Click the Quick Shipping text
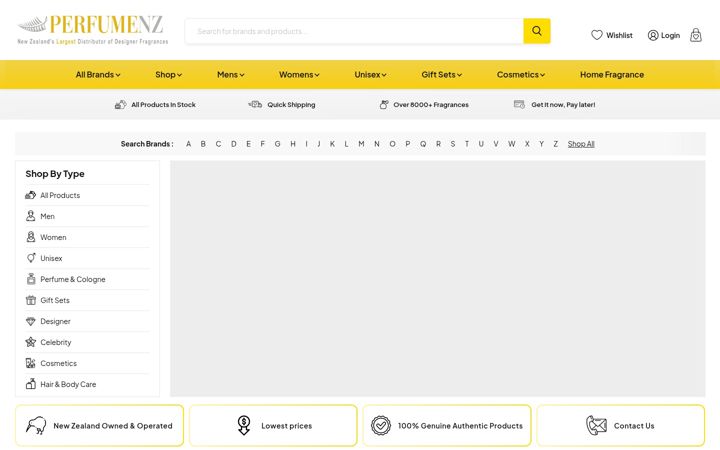Image resolution: width=720 pixels, height=450 pixels. (291, 105)
